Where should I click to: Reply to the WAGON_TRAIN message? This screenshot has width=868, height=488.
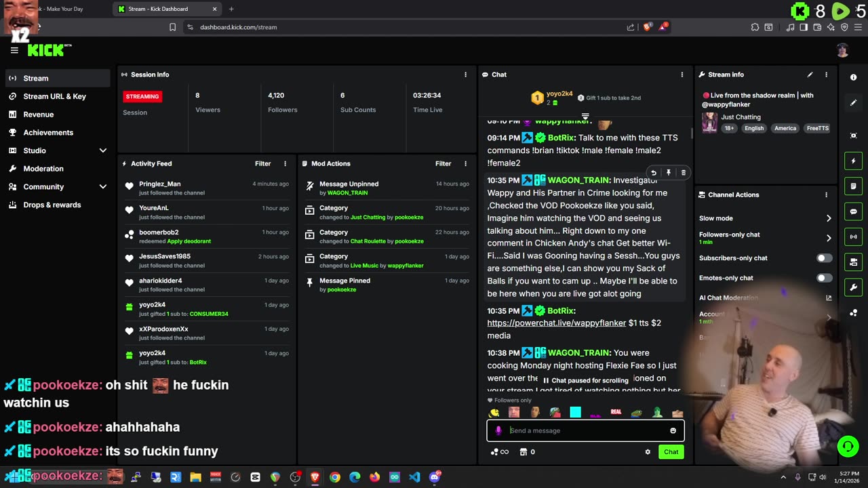tap(653, 173)
